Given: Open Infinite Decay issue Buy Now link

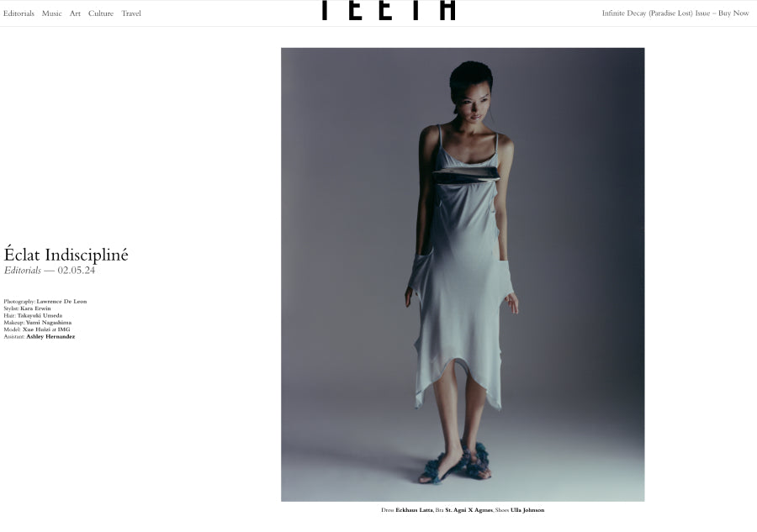Looking at the screenshot, I should 675,13.
